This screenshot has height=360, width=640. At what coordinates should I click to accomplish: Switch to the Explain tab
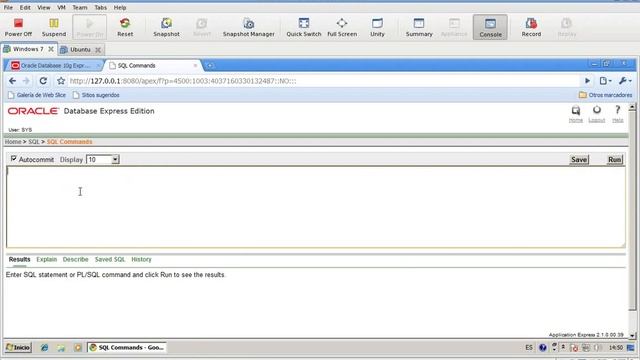[x=47, y=260]
